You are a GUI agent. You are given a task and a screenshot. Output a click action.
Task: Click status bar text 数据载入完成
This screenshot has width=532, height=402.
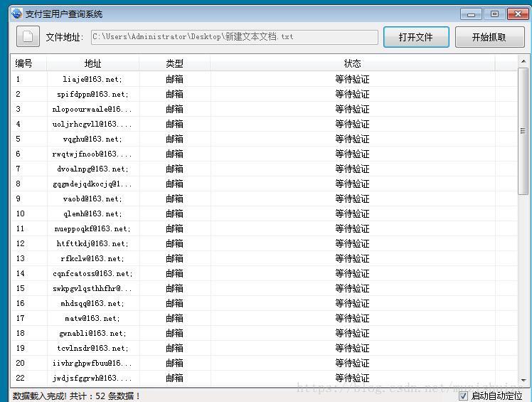[40, 396]
